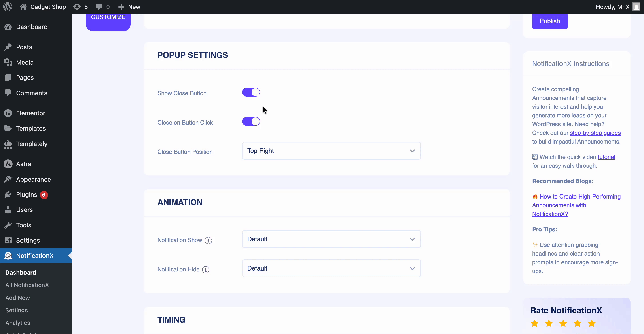Viewport: 644px width, 334px height.
Task: Open the WordPress logo menu
Action: 7,7
